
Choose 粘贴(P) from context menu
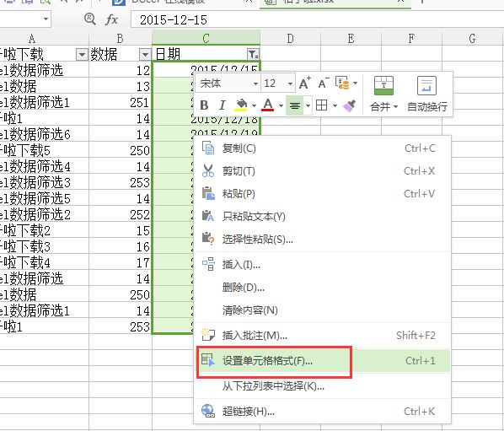[323, 194]
